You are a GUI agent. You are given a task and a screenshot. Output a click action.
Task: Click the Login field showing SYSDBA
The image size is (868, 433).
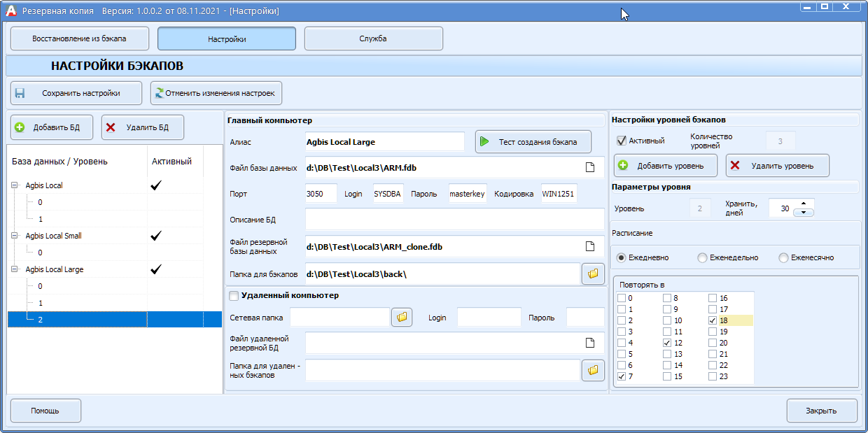(x=388, y=194)
